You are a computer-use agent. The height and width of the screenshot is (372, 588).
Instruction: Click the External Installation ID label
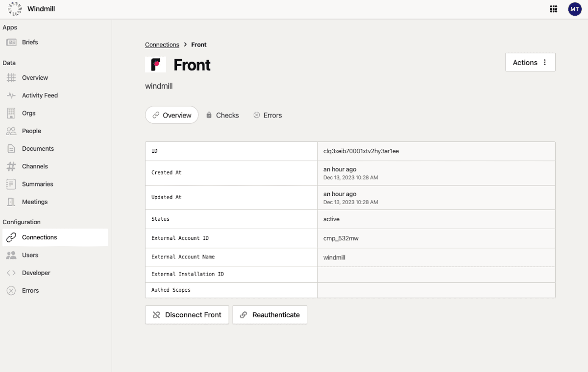[188, 274]
